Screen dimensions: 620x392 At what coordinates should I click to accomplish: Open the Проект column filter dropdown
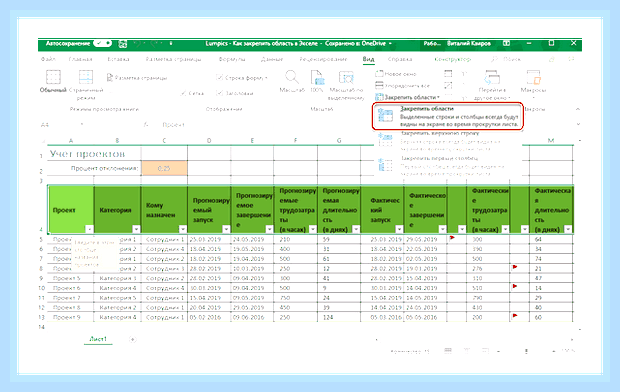pos(89,229)
